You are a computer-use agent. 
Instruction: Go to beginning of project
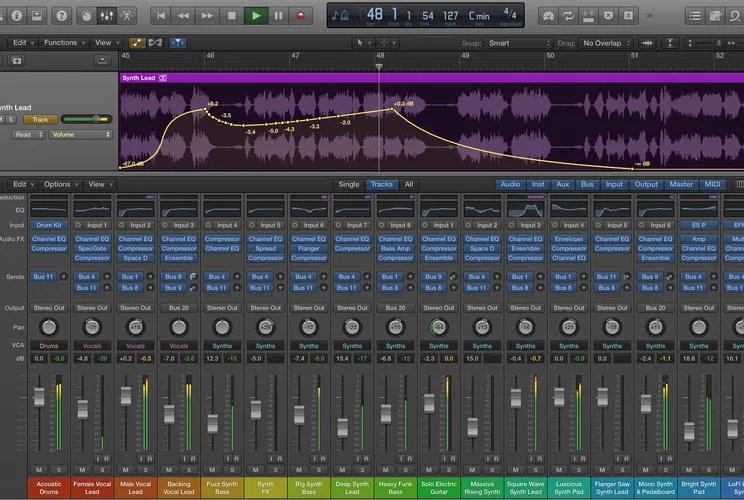click(x=161, y=16)
